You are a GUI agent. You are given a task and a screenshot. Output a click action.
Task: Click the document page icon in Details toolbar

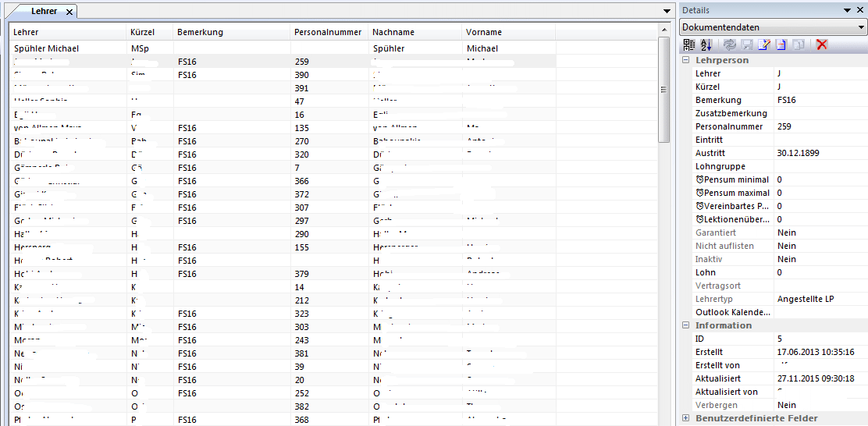tap(781, 44)
